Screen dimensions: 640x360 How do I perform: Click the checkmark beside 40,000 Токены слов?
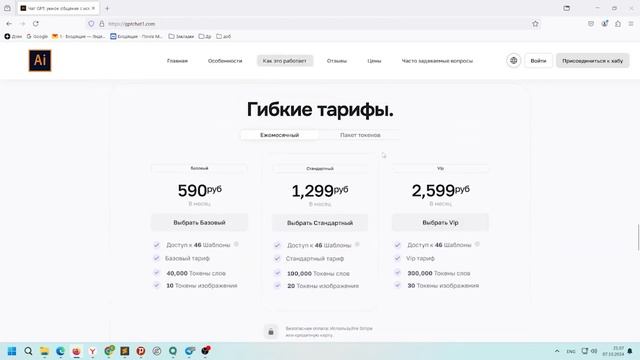coord(156,273)
